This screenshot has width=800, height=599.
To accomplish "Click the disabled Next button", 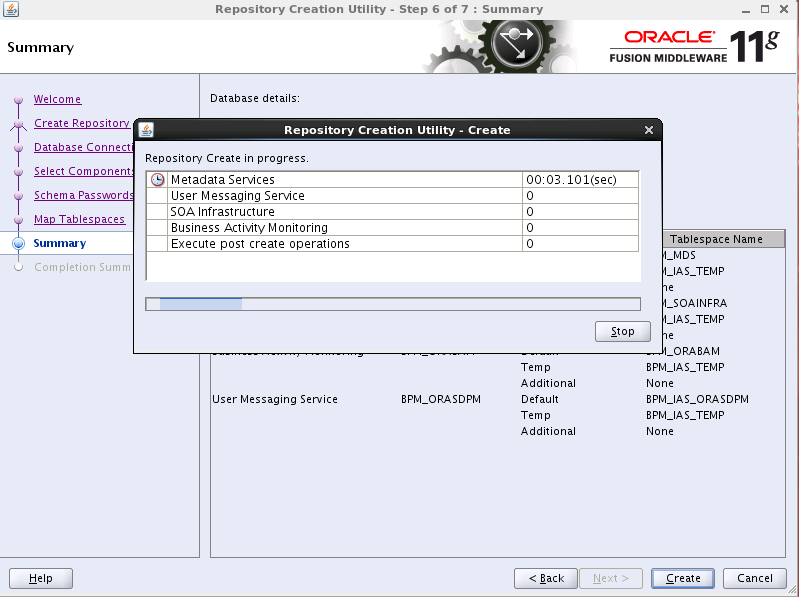I will click(611, 579).
